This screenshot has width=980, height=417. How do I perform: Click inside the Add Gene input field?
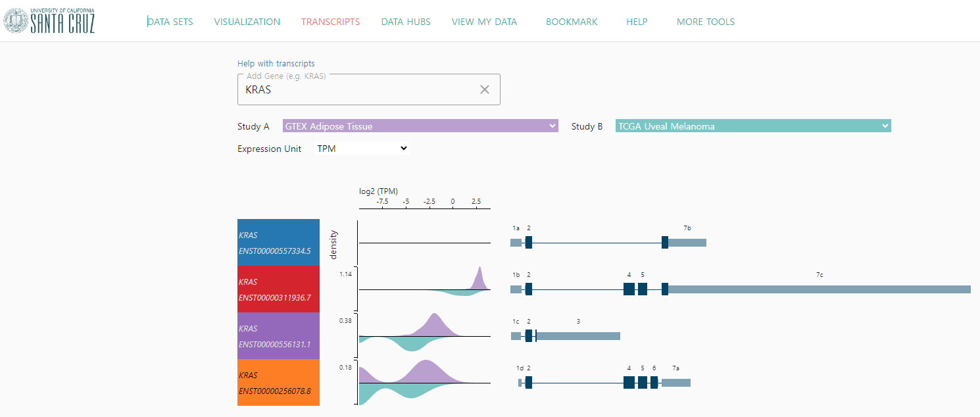tap(355, 89)
